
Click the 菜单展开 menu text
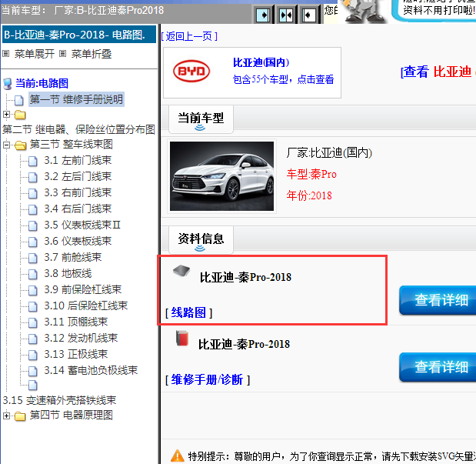[35, 54]
